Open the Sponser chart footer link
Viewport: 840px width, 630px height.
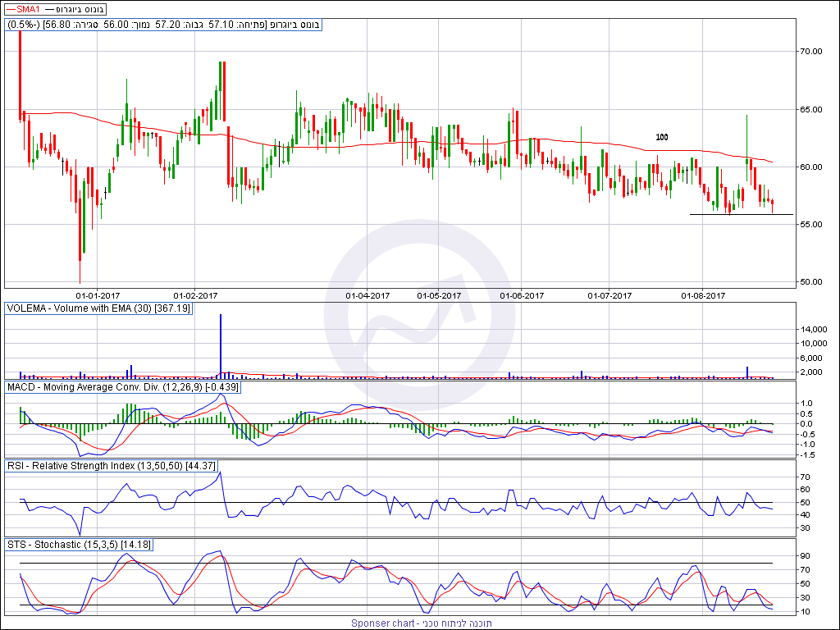tap(421, 623)
